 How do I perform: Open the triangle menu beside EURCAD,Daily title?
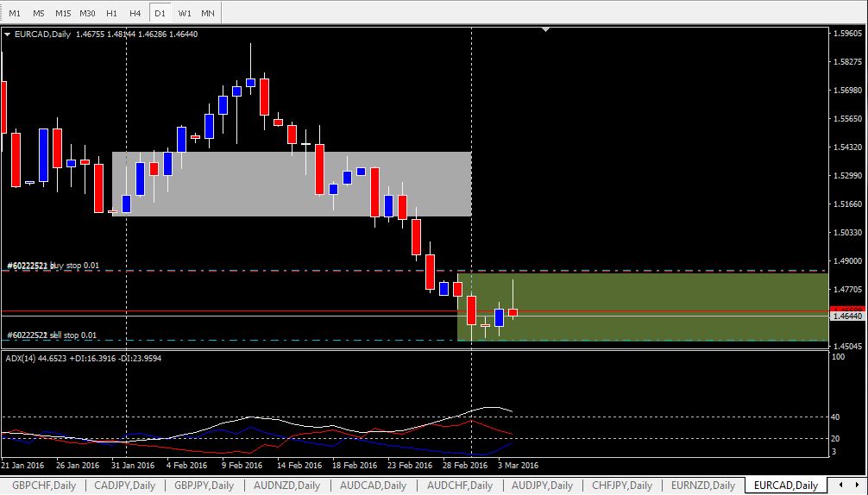pos(8,34)
